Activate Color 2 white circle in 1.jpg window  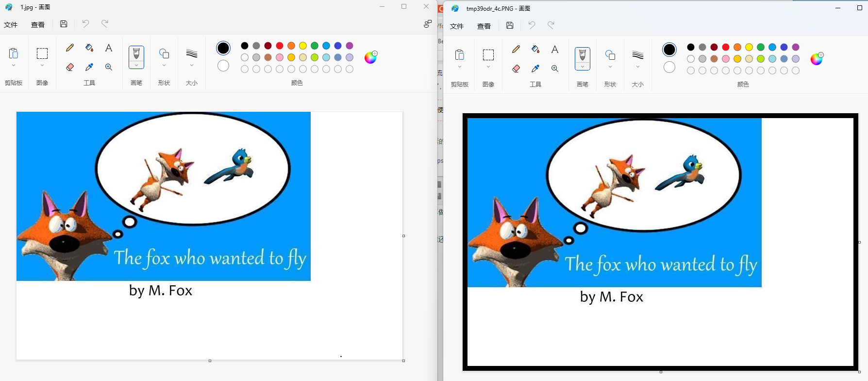pyautogui.click(x=223, y=66)
